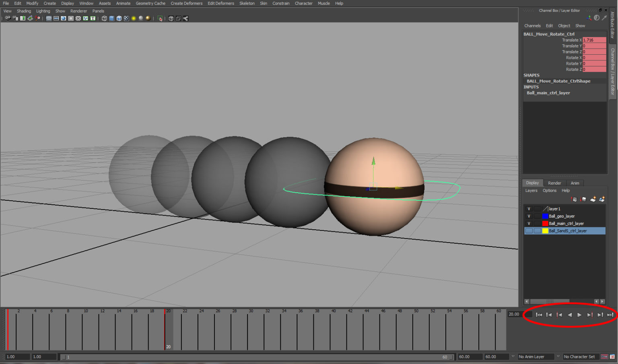This screenshot has width=618, height=364.
Task: Jump to end of playback range
Action: click(x=610, y=315)
